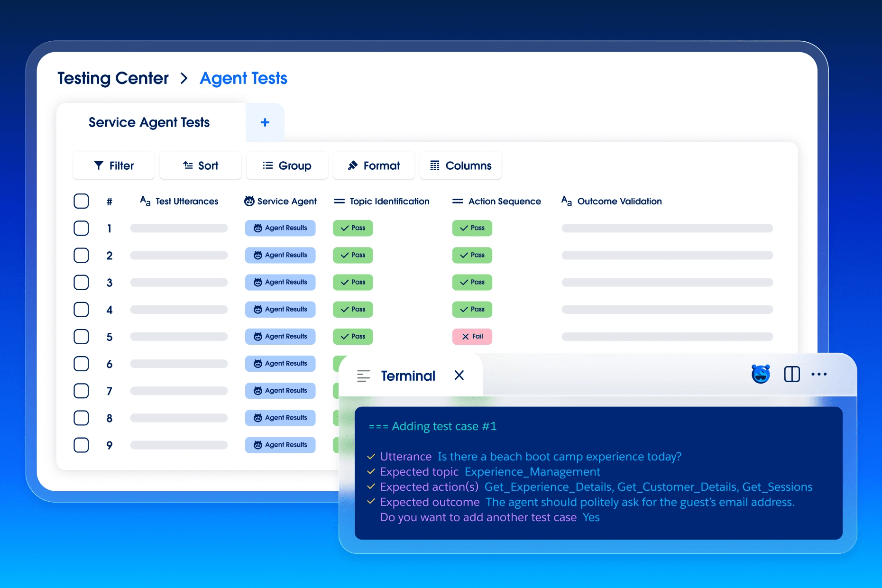The height and width of the screenshot is (588, 882).
Task: Open Agent Results for row 9
Action: (x=280, y=445)
